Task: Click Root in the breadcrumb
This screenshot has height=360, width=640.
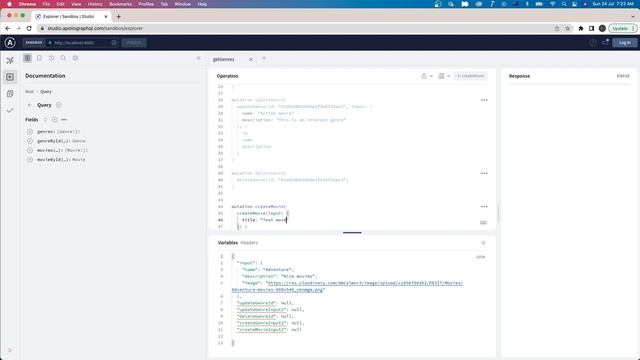Action: [x=29, y=91]
